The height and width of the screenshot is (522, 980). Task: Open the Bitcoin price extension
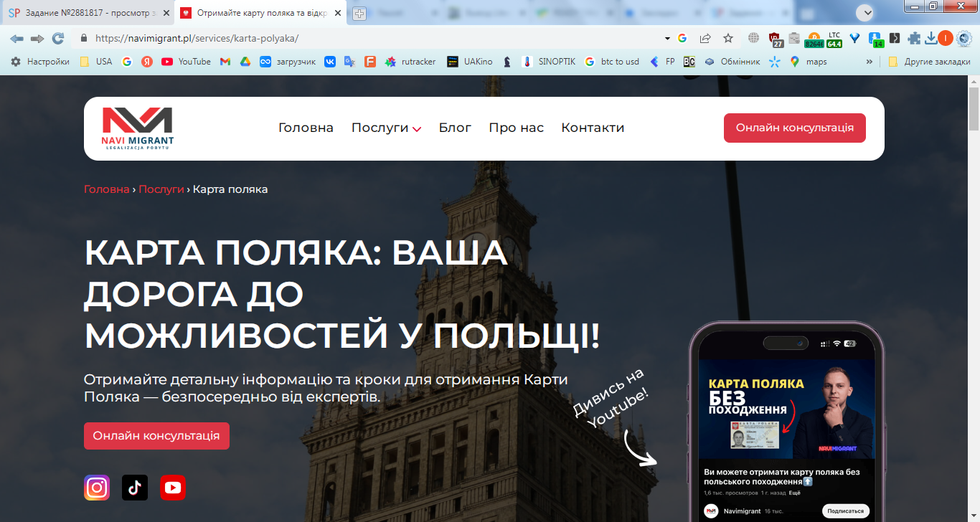(x=814, y=39)
